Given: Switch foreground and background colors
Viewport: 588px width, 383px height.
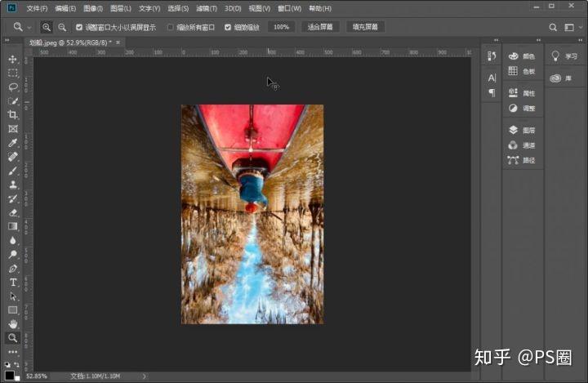Looking at the screenshot, I should click(x=17, y=364).
